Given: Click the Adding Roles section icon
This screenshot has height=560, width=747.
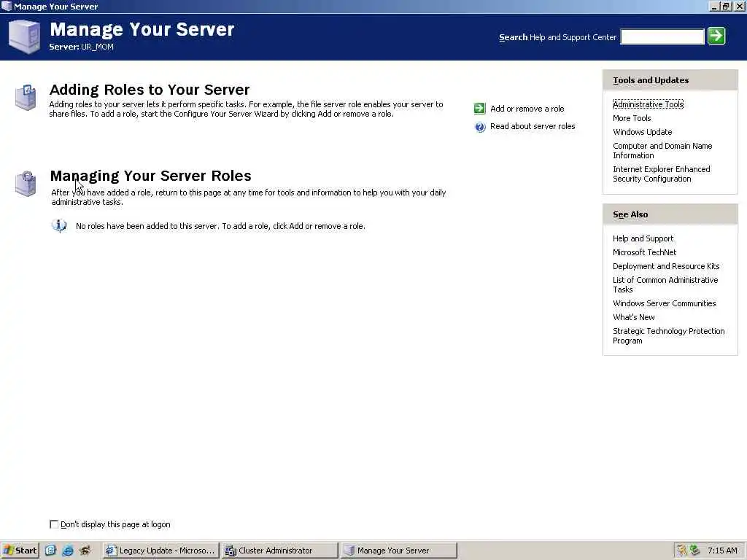Looking at the screenshot, I should [26, 97].
